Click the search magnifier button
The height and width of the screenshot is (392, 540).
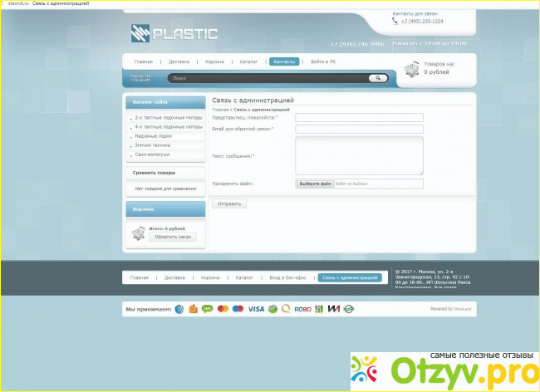(377, 78)
